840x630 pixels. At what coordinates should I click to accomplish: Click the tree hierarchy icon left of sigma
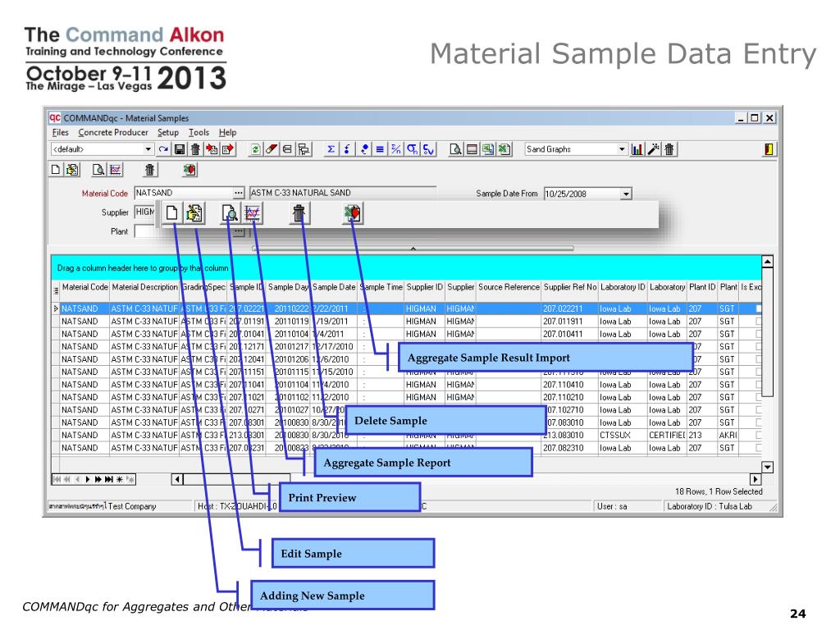point(304,149)
